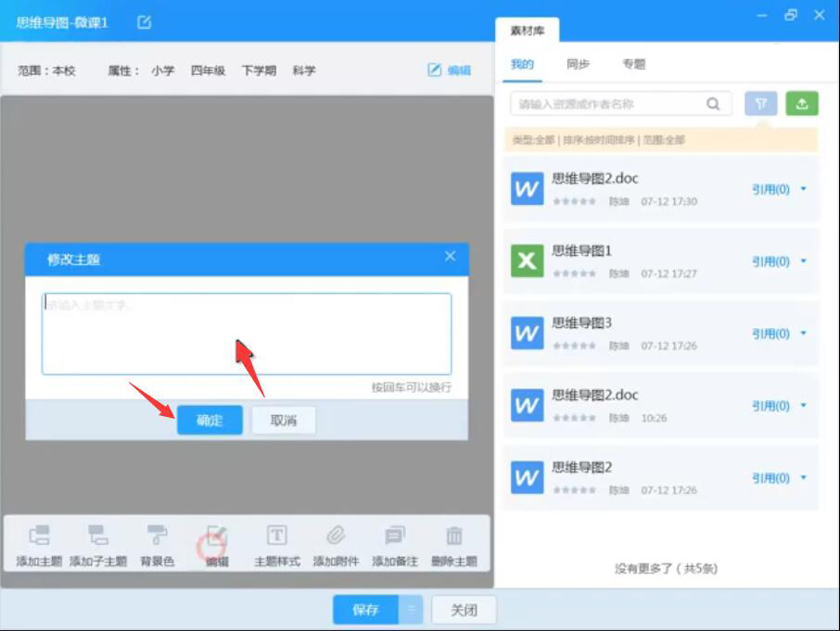Click the 取消 button

point(284,420)
